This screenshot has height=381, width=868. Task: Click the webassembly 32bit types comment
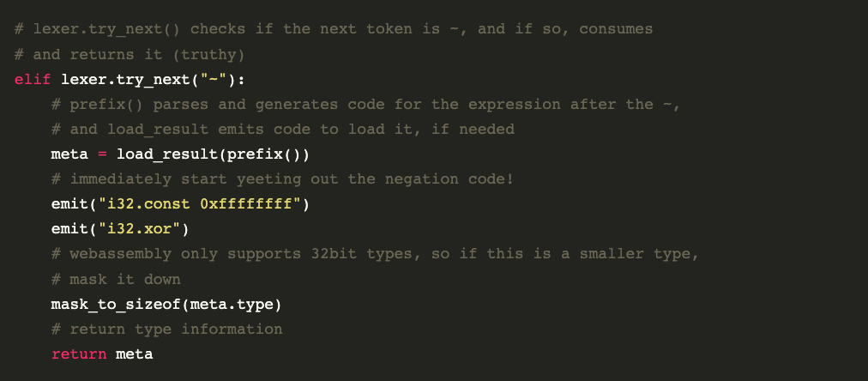coord(376,254)
